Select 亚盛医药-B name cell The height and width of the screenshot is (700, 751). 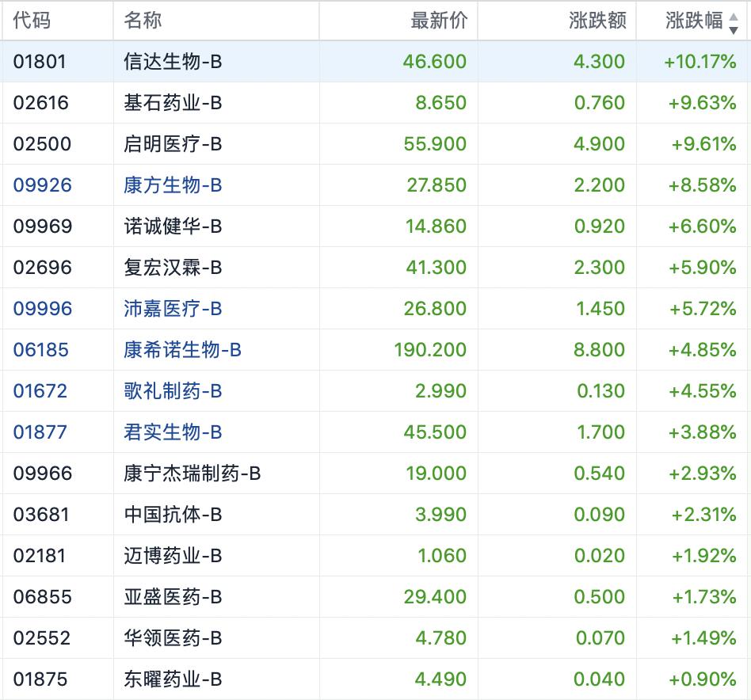(x=173, y=597)
